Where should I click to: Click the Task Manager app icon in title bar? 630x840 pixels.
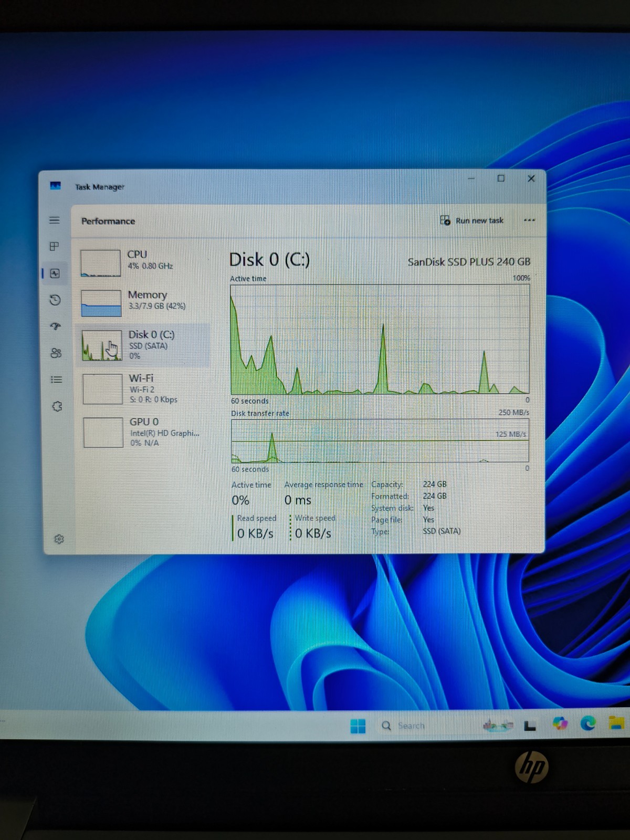pos(55,186)
